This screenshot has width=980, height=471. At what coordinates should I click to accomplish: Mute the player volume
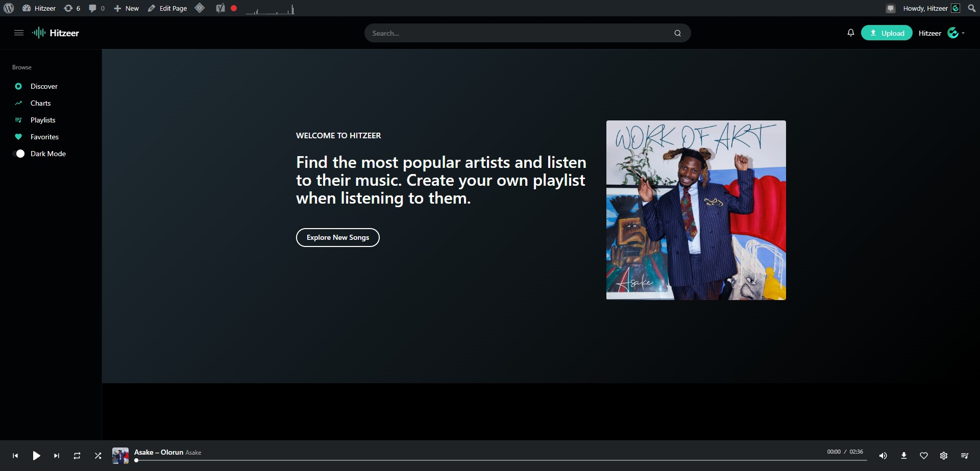click(x=883, y=456)
